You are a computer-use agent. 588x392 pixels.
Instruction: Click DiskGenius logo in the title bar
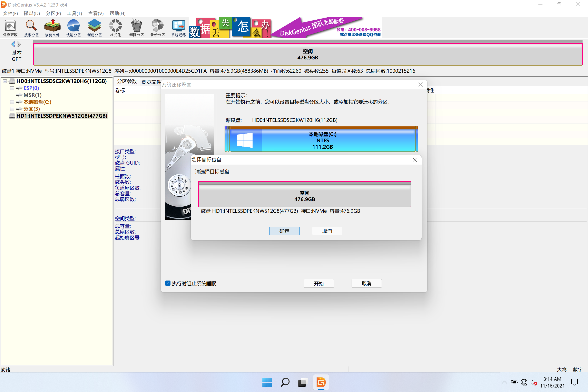point(3,4)
